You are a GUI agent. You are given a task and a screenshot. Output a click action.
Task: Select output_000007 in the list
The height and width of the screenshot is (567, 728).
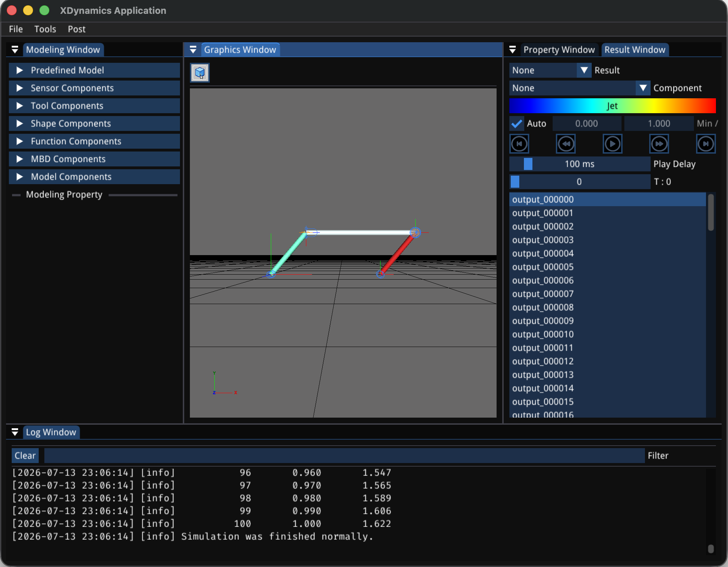click(608, 294)
